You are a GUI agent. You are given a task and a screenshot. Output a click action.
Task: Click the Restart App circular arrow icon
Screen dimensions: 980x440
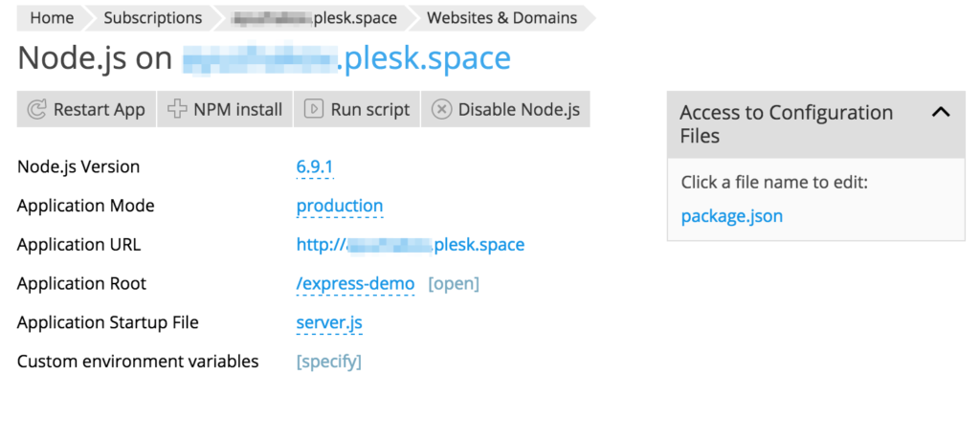[x=36, y=110]
